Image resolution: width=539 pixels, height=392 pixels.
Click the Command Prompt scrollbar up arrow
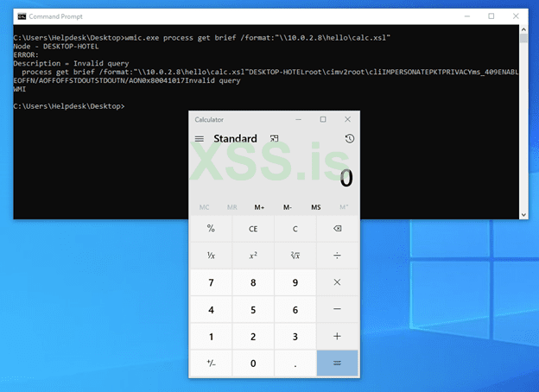point(523,29)
